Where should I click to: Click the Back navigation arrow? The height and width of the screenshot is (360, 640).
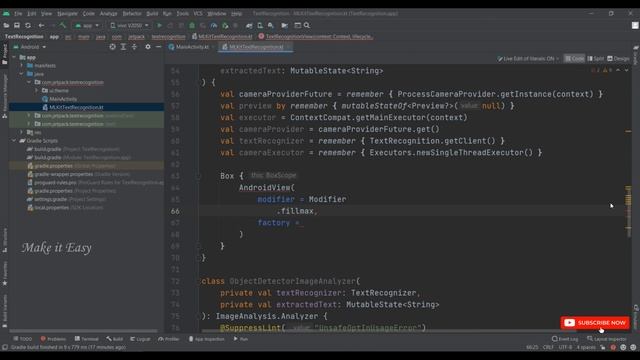[41, 25]
